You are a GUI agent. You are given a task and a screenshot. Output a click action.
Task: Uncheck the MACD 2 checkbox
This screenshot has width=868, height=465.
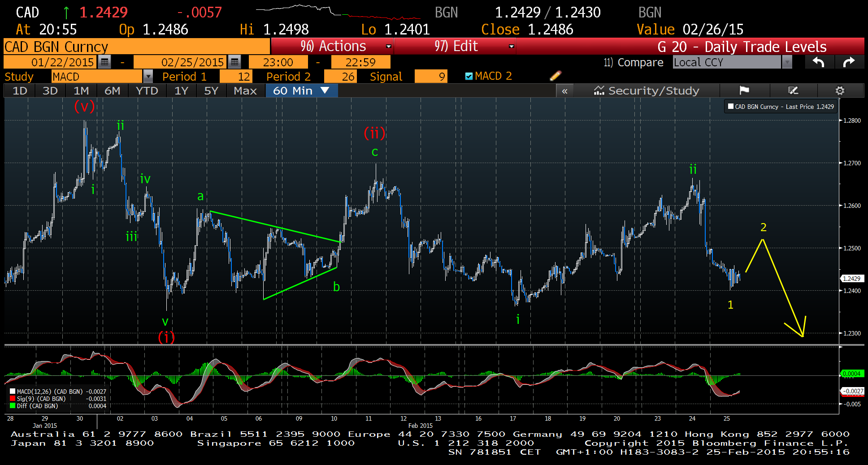[x=469, y=76]
